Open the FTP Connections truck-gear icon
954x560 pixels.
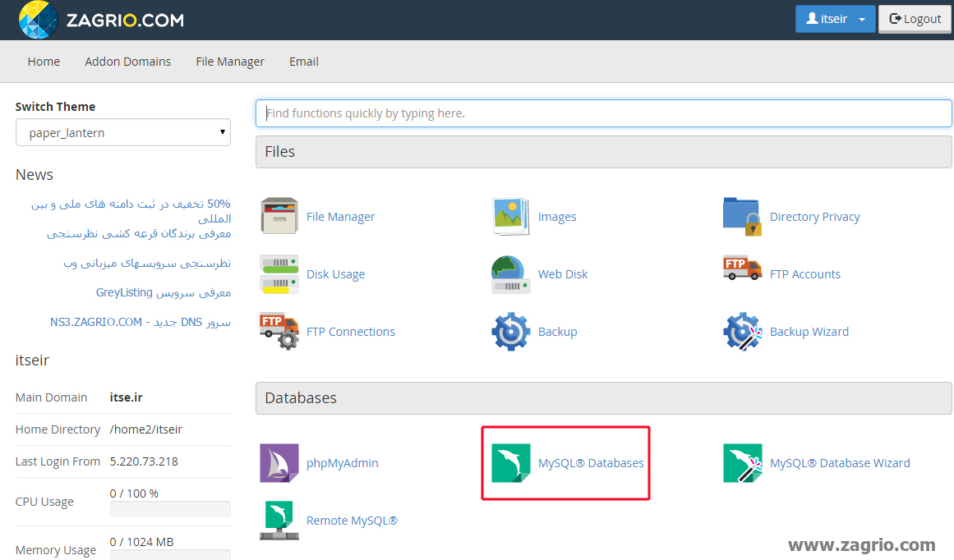tap(279, 332)
